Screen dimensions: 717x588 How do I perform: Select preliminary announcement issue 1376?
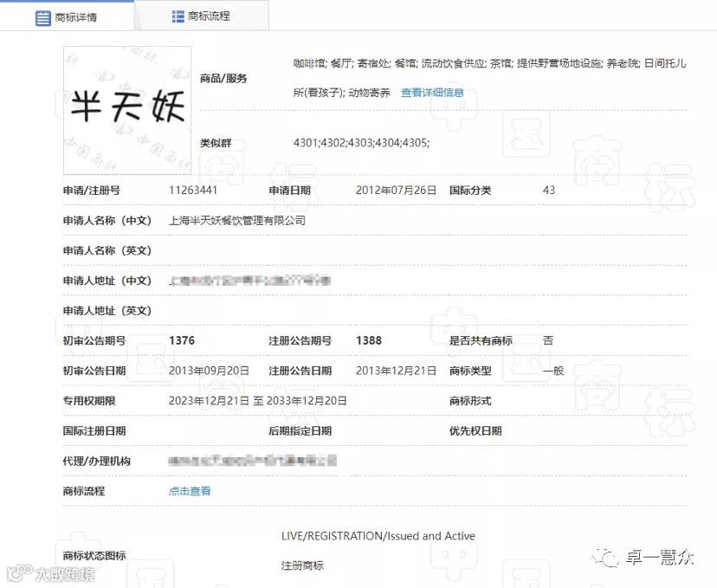182,340
